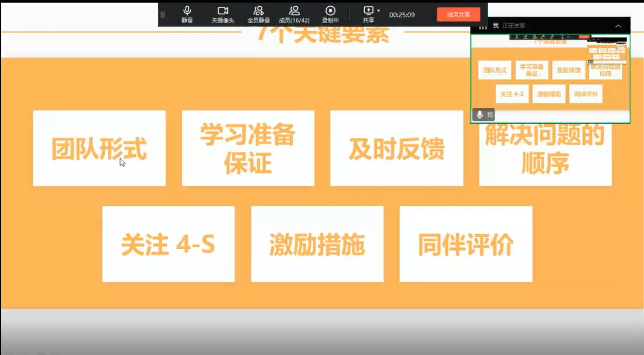
Task: Click the 关注 4-S card
Action: point(168,244)
